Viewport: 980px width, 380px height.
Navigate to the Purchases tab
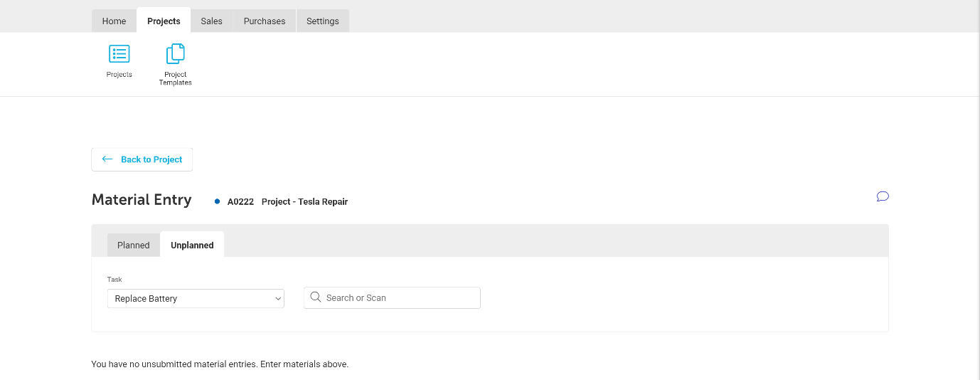coord(265,21)
